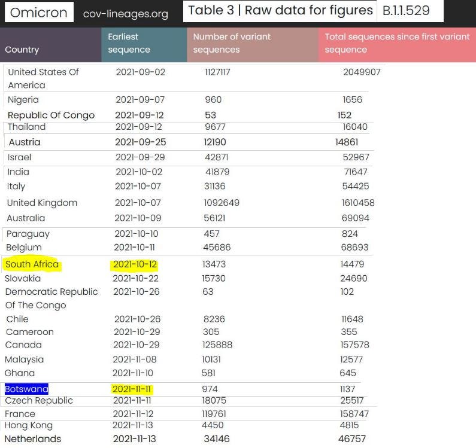Viewport: 476px width, 448px height.
Task: Click United Kingdom's total 1610458
Action: pyautogui.click(x=358, y=203)
